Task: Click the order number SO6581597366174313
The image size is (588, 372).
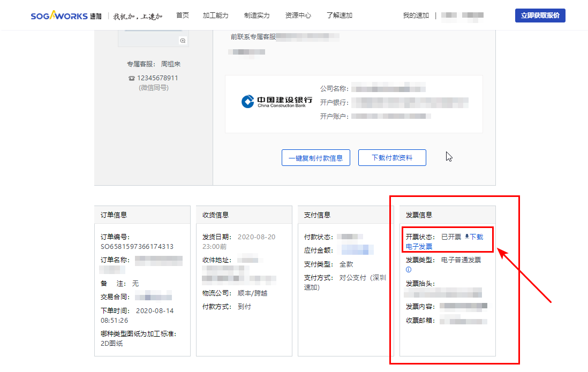Action: click(137, 247)
